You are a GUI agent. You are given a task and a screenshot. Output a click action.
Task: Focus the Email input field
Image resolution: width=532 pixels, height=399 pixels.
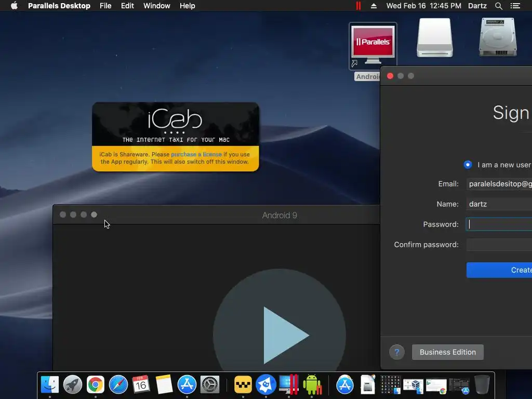[x=499, y=184]
